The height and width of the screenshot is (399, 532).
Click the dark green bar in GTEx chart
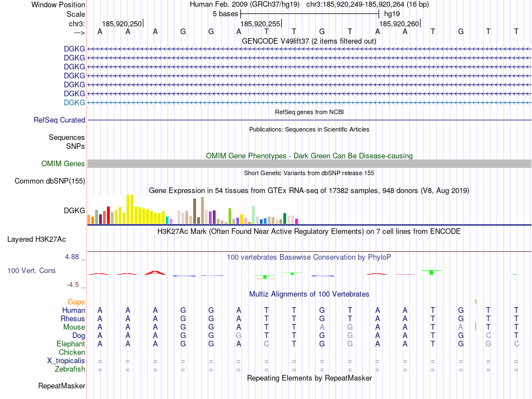point(284,219)
